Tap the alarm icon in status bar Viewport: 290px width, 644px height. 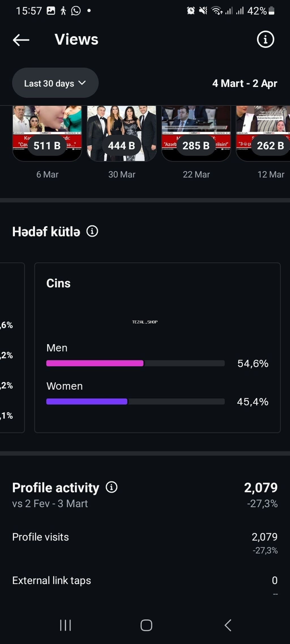191,11
